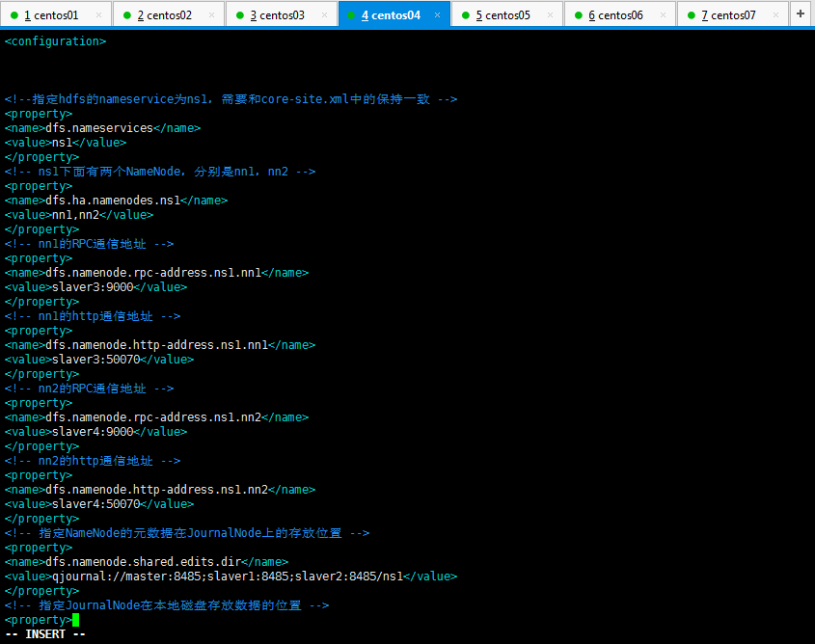Click the green status dot on centos04 tab
The image size is (815, 644).
coord(351,15)
